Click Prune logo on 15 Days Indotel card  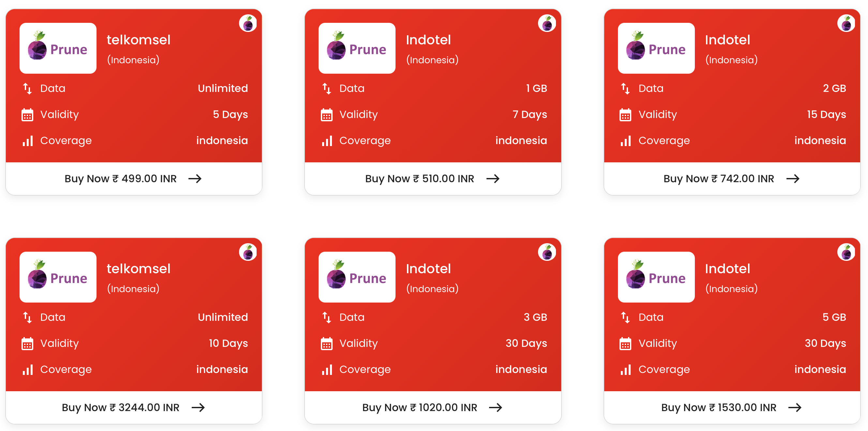(x=656, y=48)
